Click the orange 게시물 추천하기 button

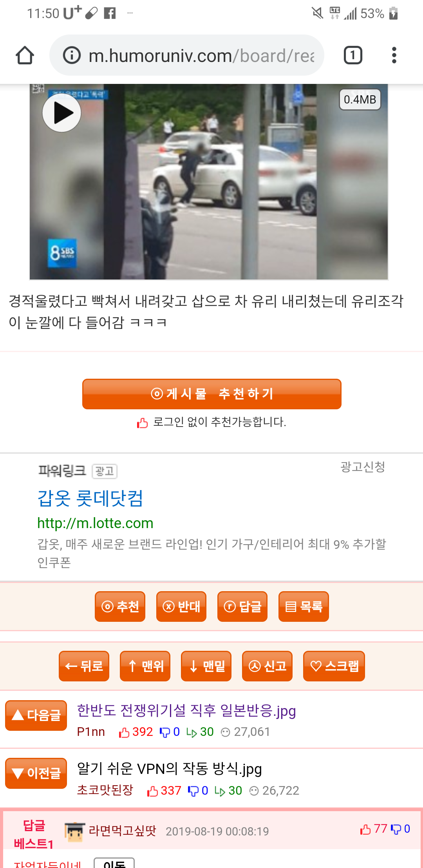(x=211, y=394)
